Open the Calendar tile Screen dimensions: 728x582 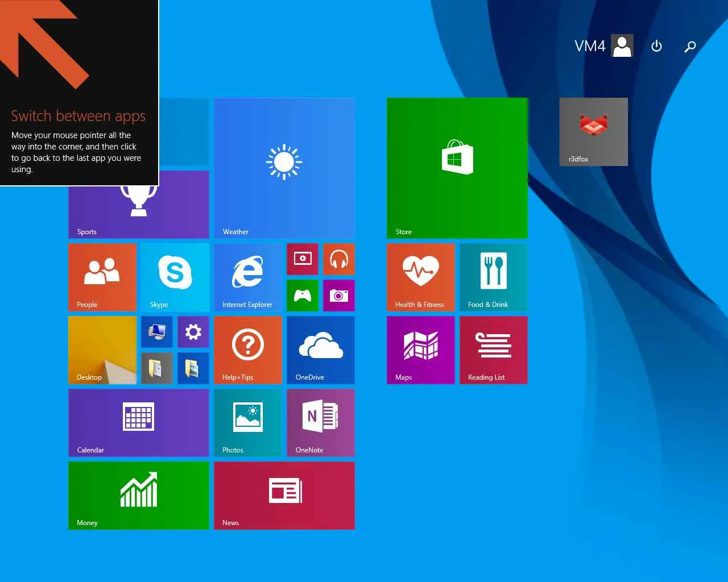click(x=139, y=423)
